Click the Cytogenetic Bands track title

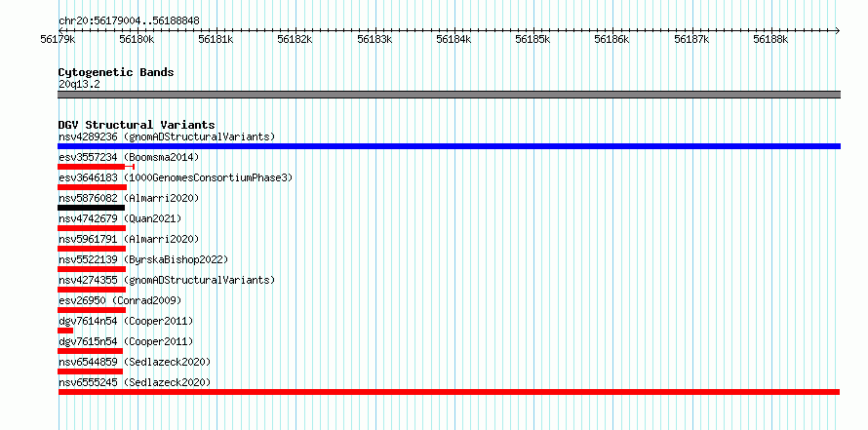[116, 72]
